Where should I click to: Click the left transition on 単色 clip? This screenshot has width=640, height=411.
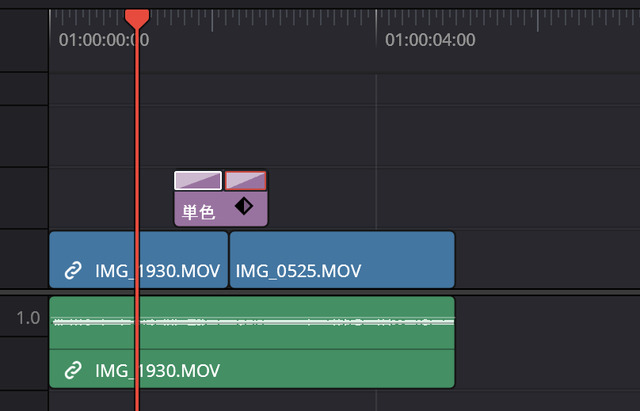(x=198, y=180)
